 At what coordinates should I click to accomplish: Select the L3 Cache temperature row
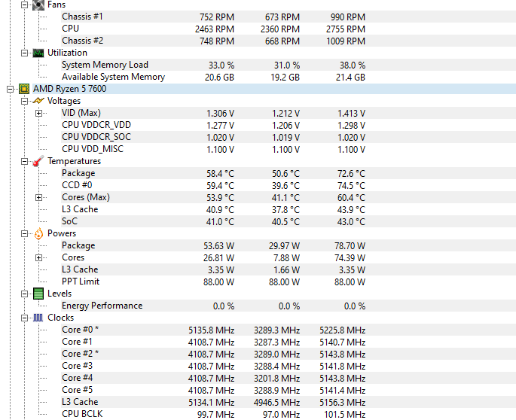point(289,209)
